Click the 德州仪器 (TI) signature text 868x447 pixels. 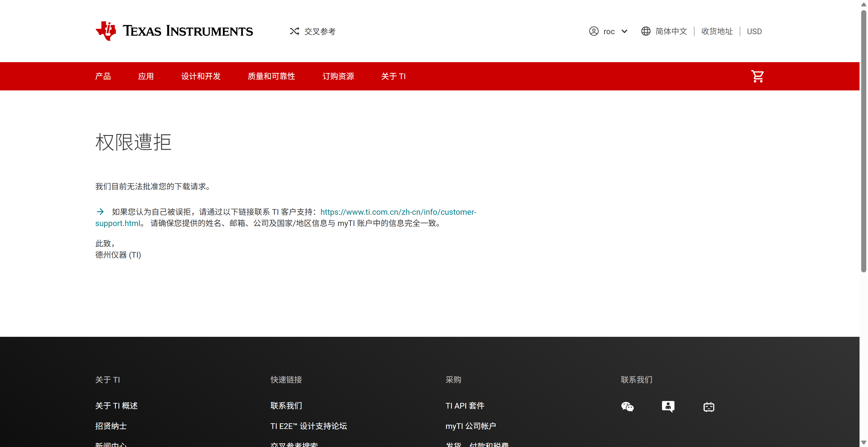(118, 255)
